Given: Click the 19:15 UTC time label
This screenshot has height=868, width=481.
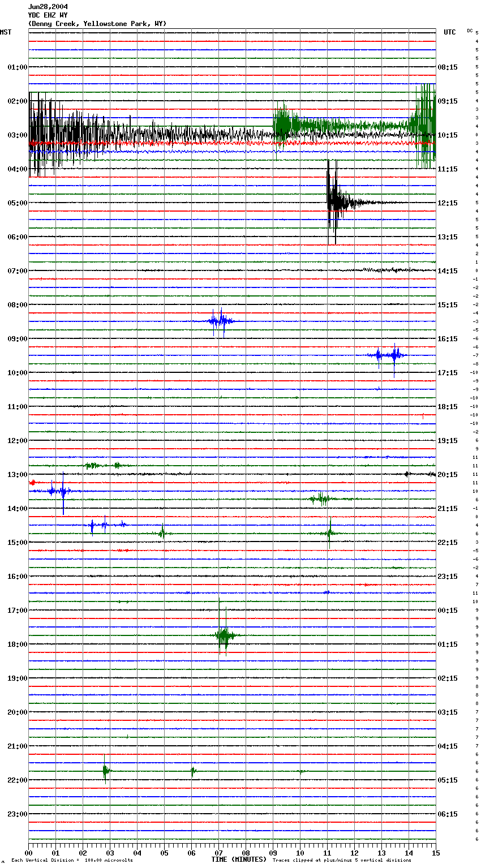Looking at the screenshot, I should click(x=448, y=441).
